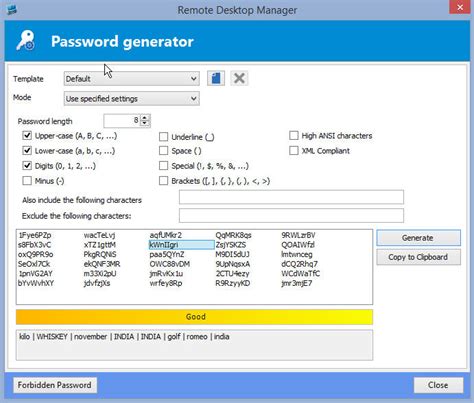This screenshot has width=474, height=403.
Task: Select password SeOxl7Ck
Action: [34, 264]
